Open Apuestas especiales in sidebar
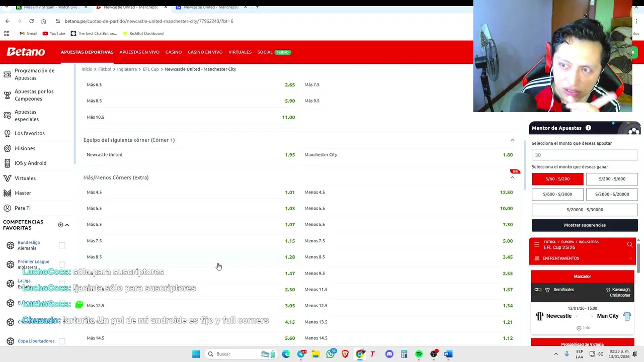 (x=27, y=116)
